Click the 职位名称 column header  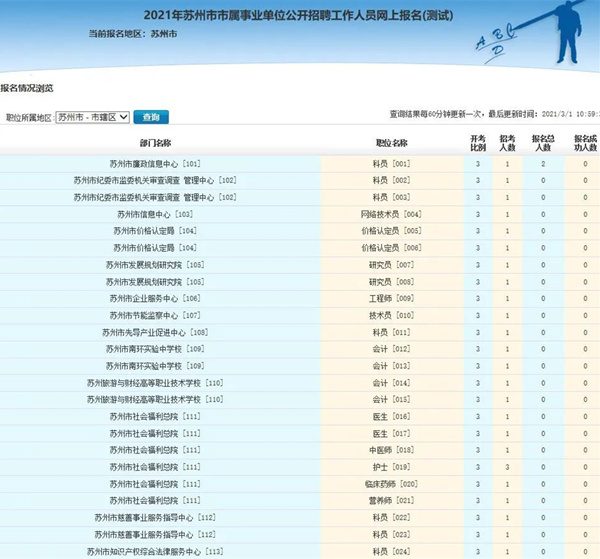(391, 143)
